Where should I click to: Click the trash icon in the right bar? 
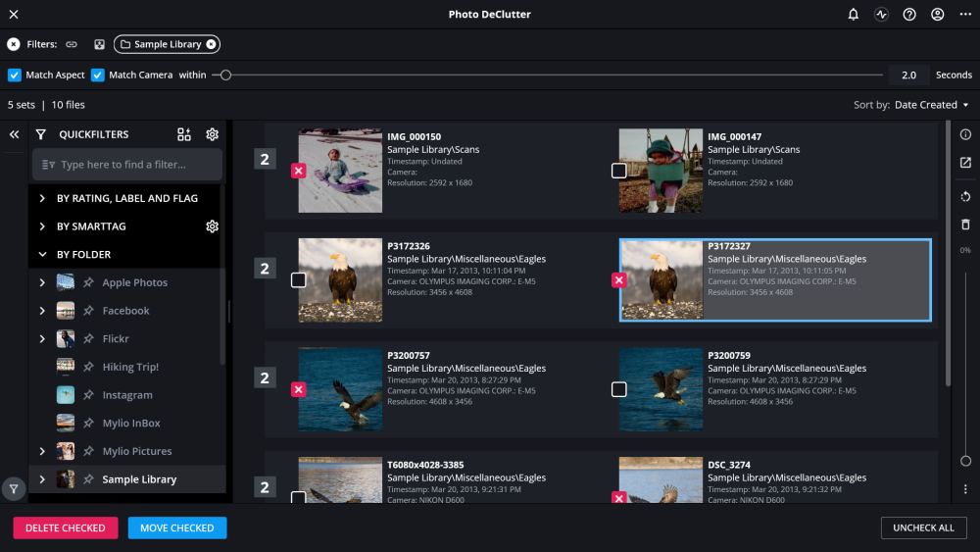[x=965, y=225]
